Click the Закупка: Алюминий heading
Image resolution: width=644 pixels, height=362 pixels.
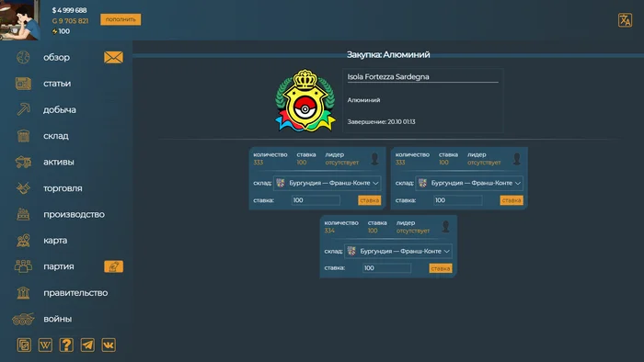388,54
